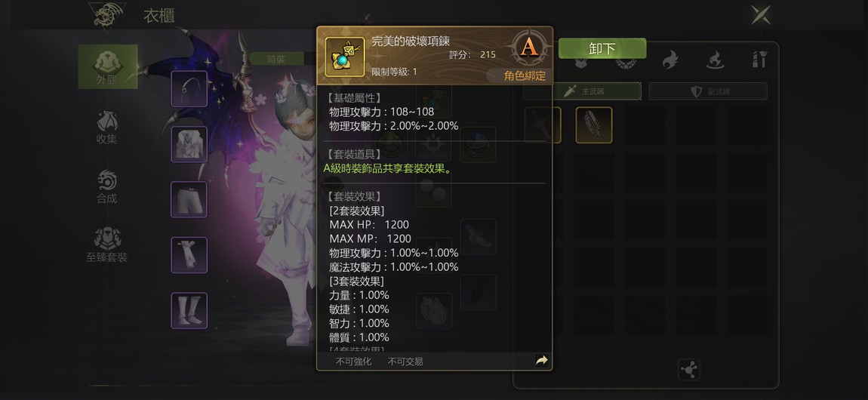Click the share nodes icon at panel bottom
Screen dimensions: 868x400
click(x=689, y=370)
